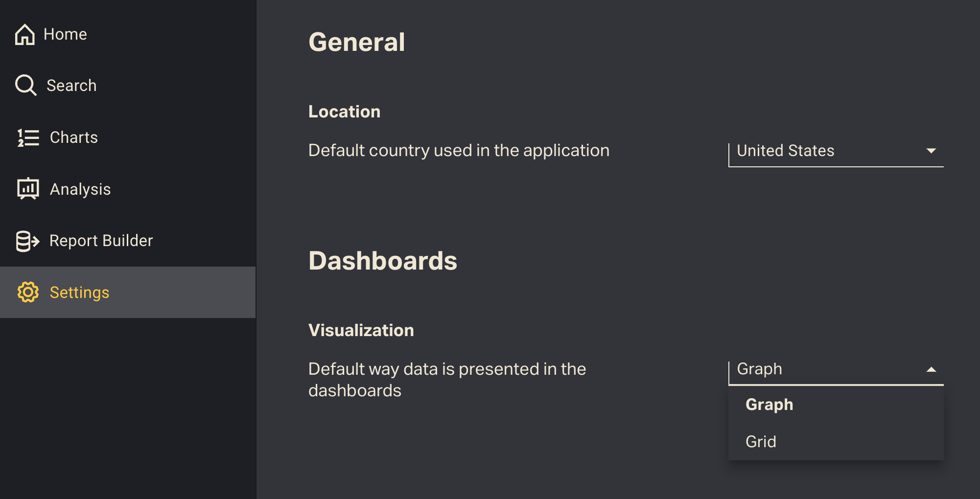Screen dimensions: 980x499
Task: Click the Home house icon
Action: pos(25,34)
